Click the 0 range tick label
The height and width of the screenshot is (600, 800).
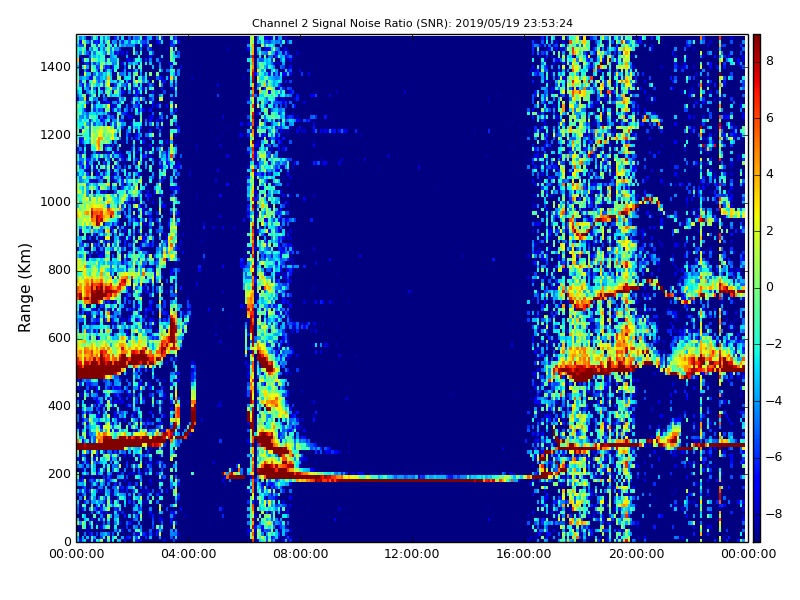pos(68,541)
